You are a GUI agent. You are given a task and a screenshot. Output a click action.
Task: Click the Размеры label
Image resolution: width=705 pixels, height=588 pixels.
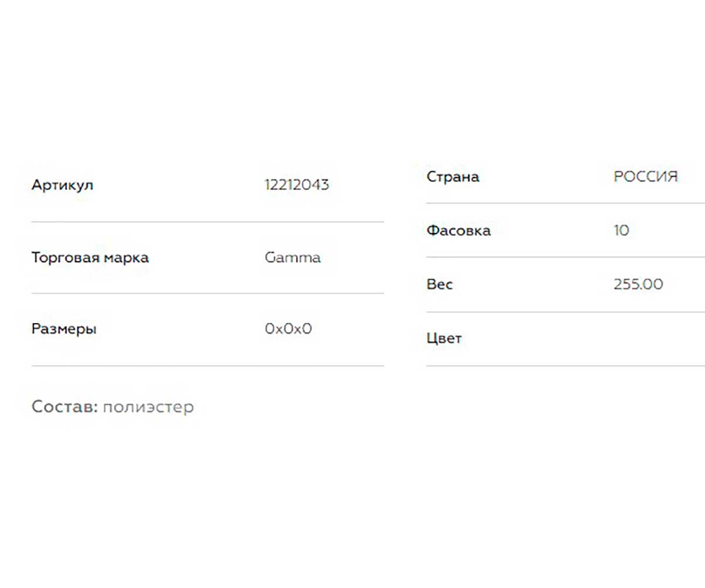[64, 329]
